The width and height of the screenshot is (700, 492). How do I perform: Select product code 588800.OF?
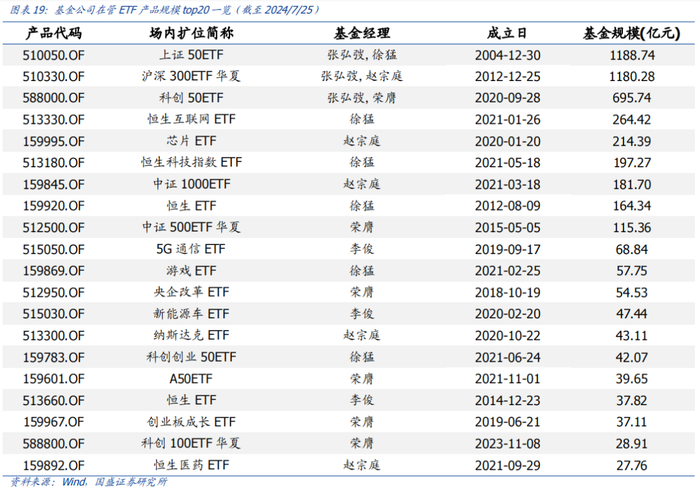(x=54, y=444)
